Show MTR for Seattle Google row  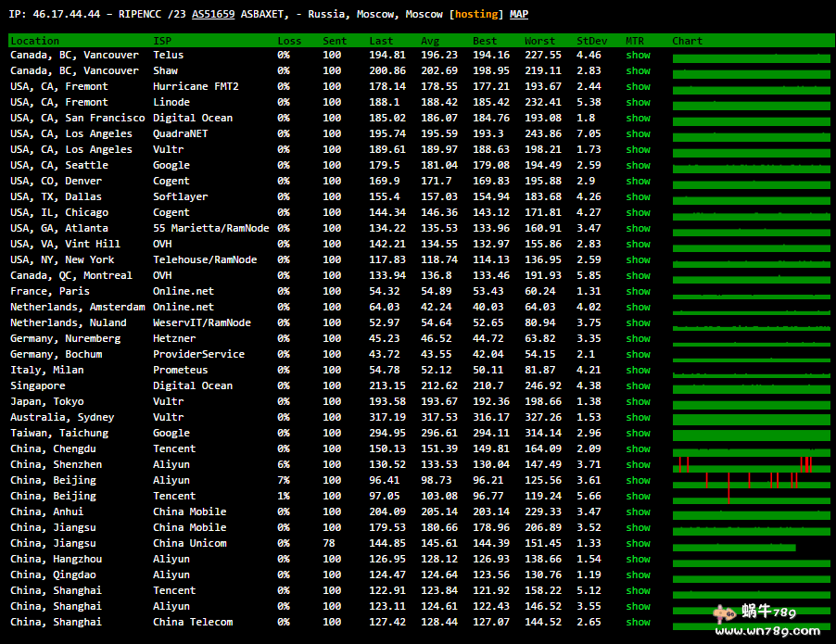pos(638,165)
